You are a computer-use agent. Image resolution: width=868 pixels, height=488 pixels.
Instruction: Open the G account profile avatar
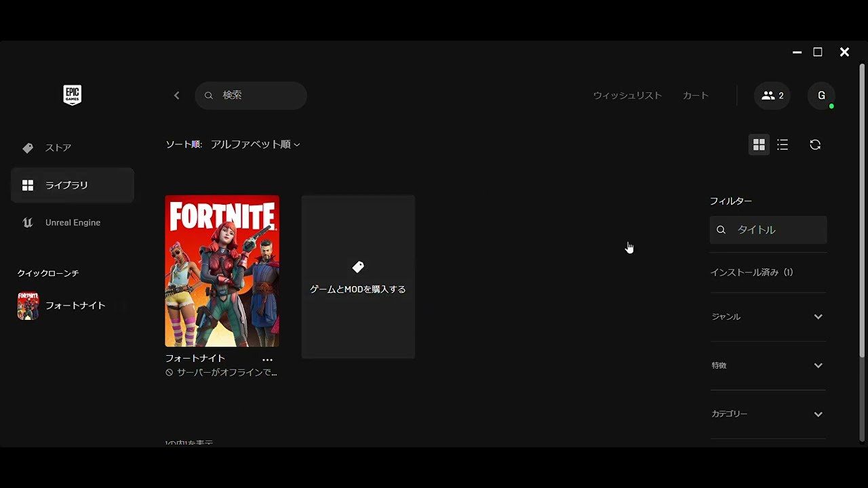click(821, 96)
